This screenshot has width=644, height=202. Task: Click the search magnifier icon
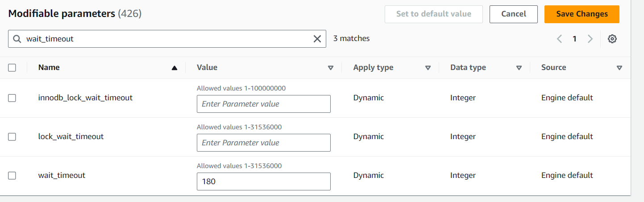point(17,39)
